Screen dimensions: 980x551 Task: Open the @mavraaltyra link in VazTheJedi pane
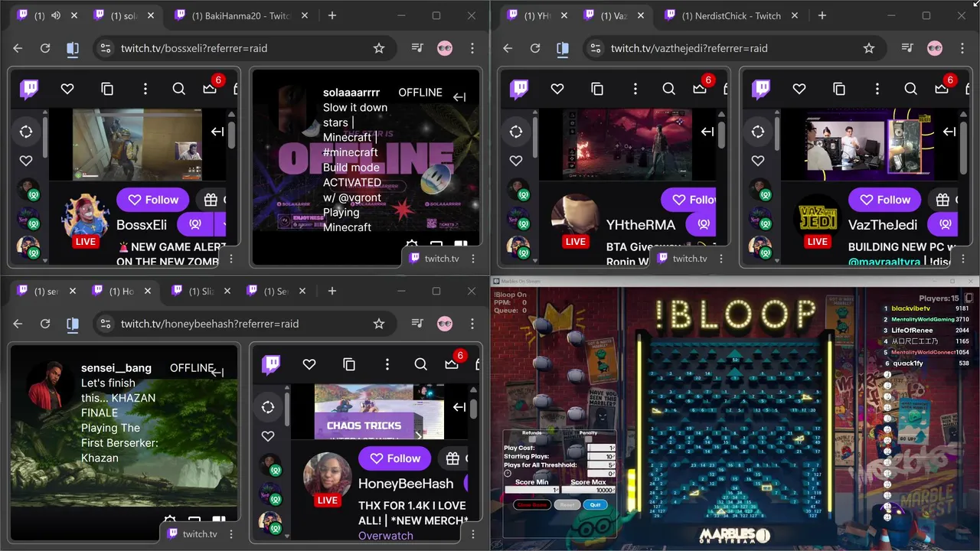coord(884,262)
